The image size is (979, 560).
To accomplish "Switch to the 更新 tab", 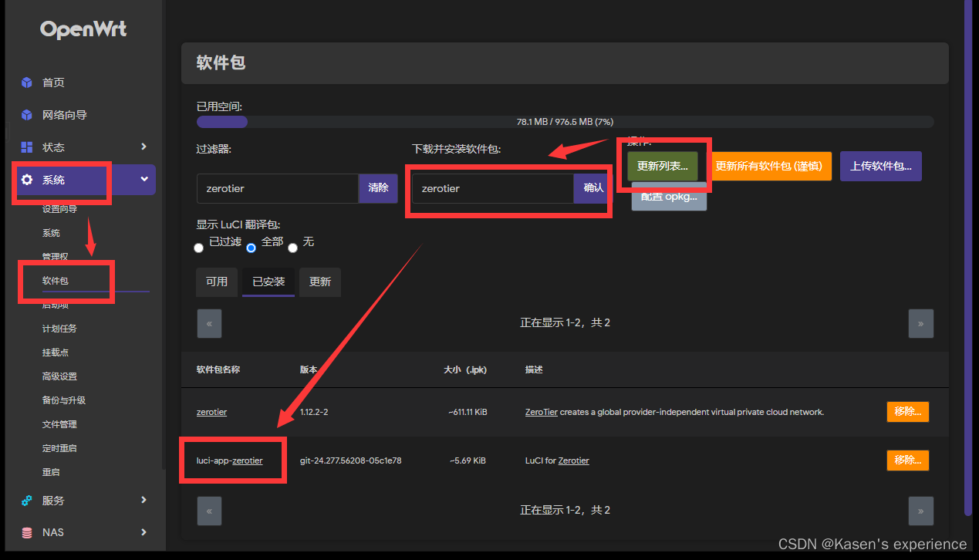I will 320,282.
